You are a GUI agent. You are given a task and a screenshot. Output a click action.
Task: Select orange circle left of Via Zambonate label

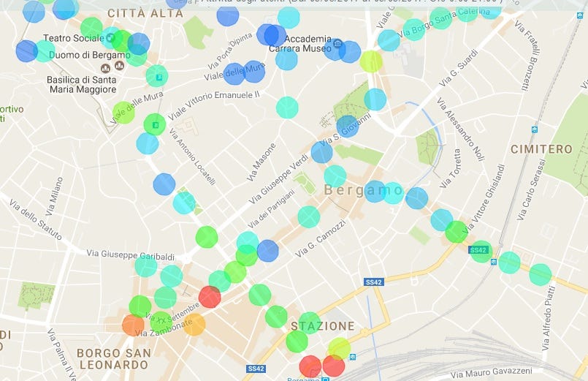click(133, 325)
